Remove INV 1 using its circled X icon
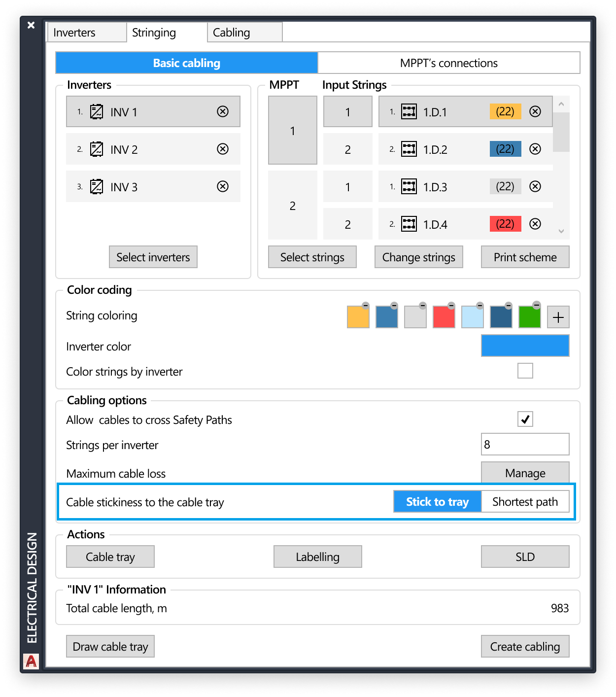The width and height of the screenshot is (616, 697). coord(223,111)
